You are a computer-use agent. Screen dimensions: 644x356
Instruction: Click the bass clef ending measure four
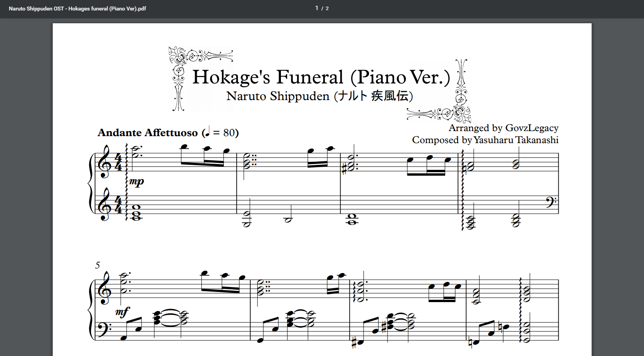(x=551, y=202)
